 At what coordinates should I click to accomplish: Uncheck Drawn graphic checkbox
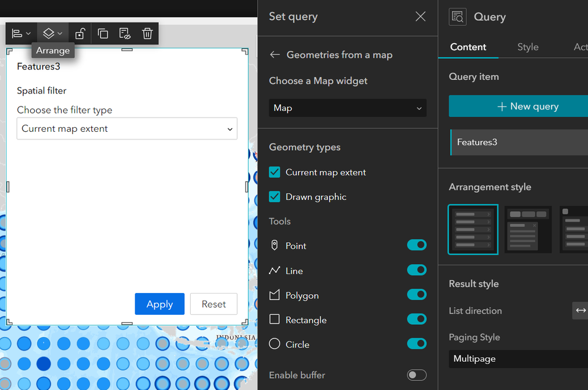(x=274, y=196)
